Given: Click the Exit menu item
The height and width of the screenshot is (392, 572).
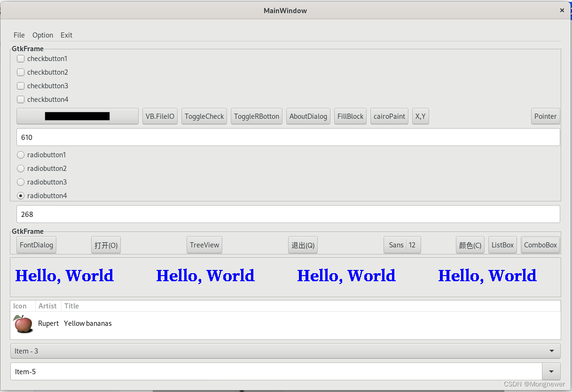Looking at the screenshot, I should (66, 35).
